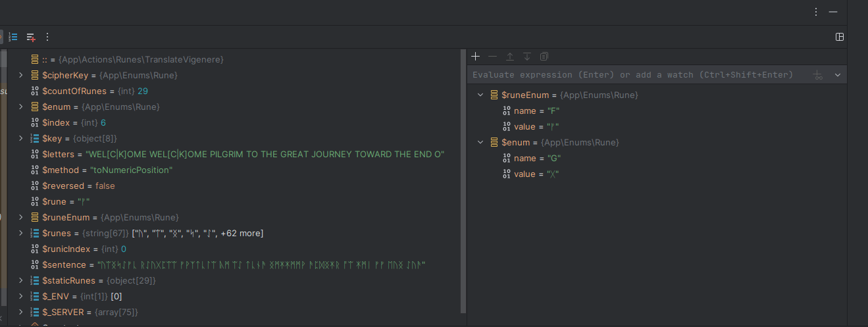Image resolution: width=868 pixels, height=327 pixels.
Task: Expand the $_SERVER array node
Action: click(21, 313)
